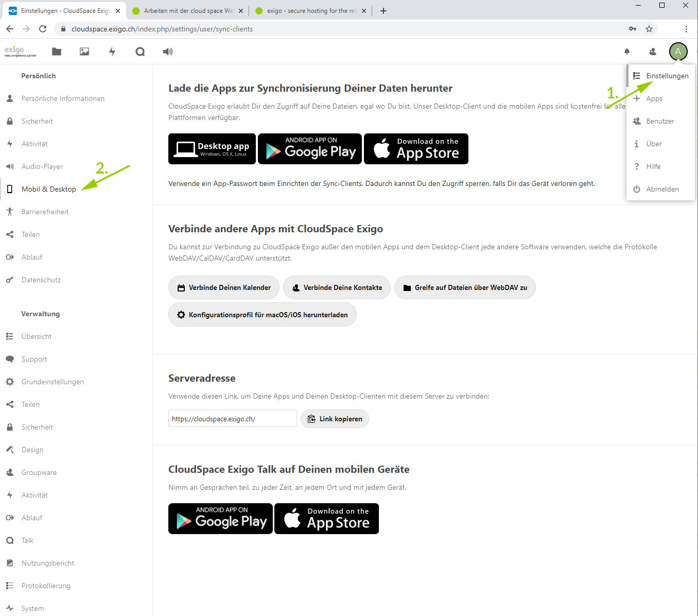Open Groupware settings in sidebar
The height and width of the screenshot is (616, 698).
point(76,472)
